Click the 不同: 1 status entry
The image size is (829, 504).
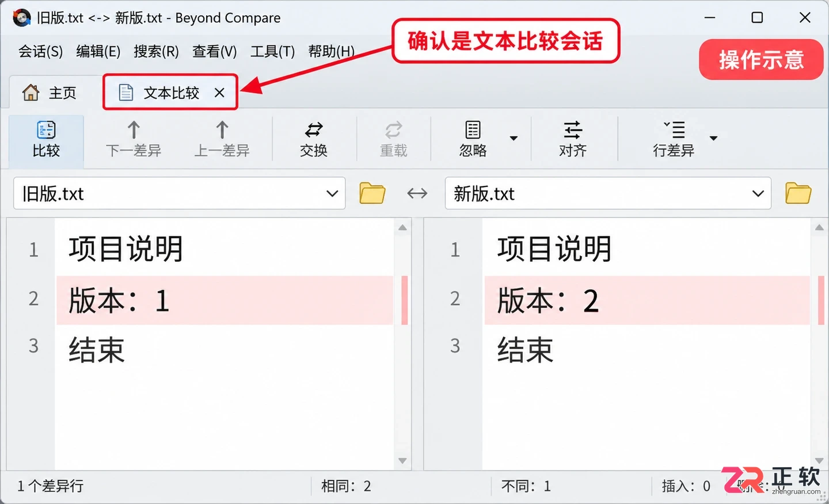coord(526,486)
